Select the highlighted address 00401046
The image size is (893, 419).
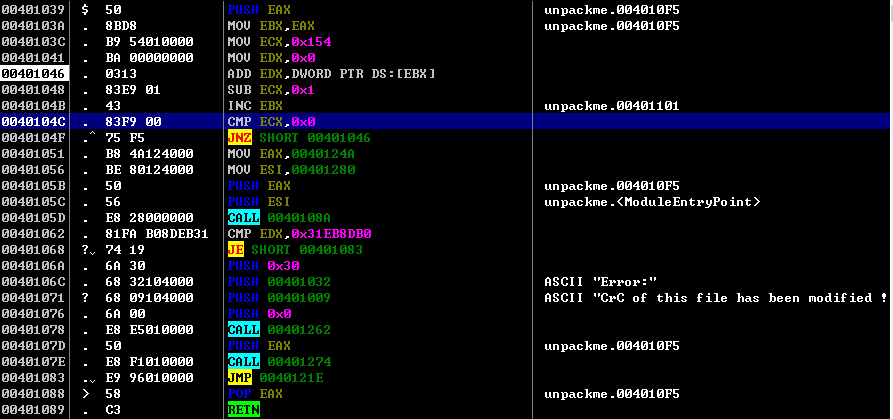(34, 73)
